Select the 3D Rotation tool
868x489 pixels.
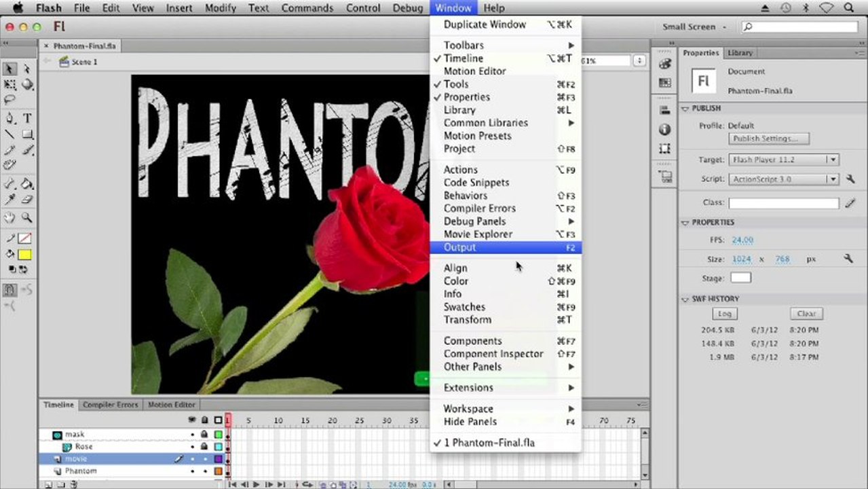point(27,85)
